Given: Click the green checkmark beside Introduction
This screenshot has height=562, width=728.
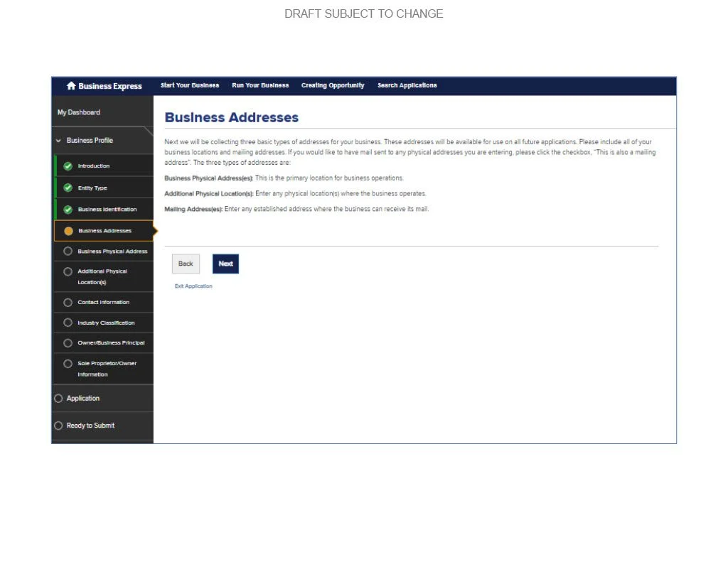Looking at the screenshot, I should [68, 166].
